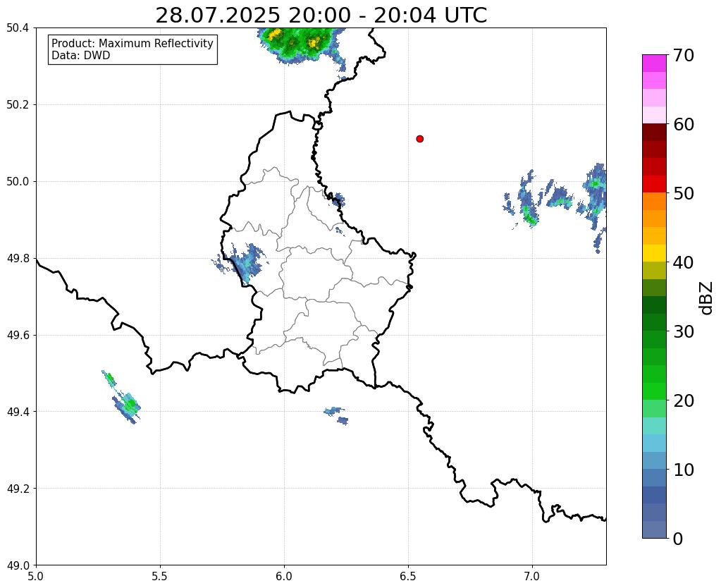The height and width of the screenshot is (588, 721).
Task: Click the 'Product: Maximum Reflectivity' legend text
Action: pos(133,43)
